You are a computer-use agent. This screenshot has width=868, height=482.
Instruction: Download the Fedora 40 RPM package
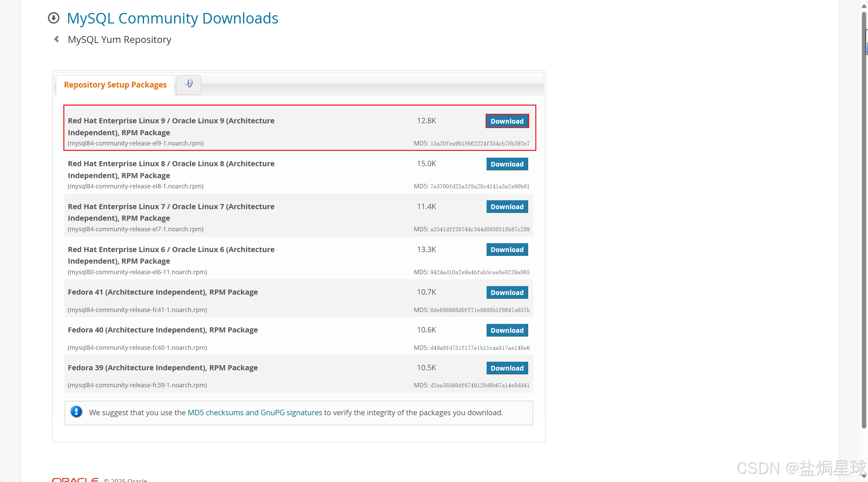(507, 330)
